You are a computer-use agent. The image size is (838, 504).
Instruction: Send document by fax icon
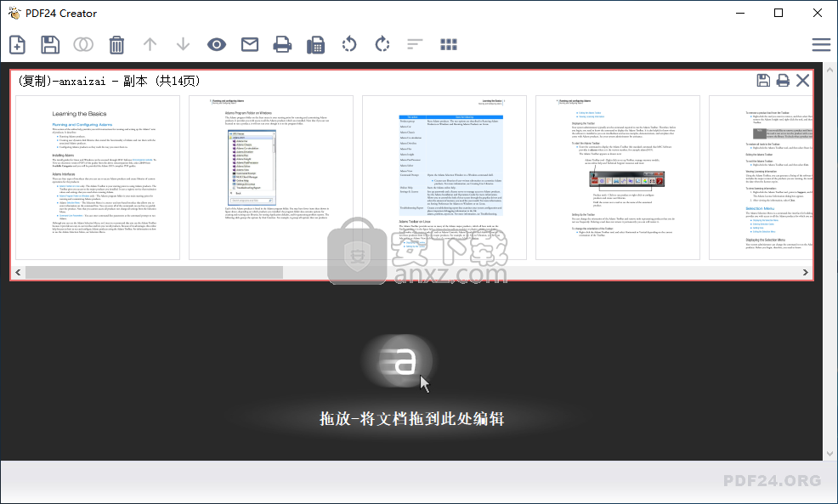tap(316, 45)
